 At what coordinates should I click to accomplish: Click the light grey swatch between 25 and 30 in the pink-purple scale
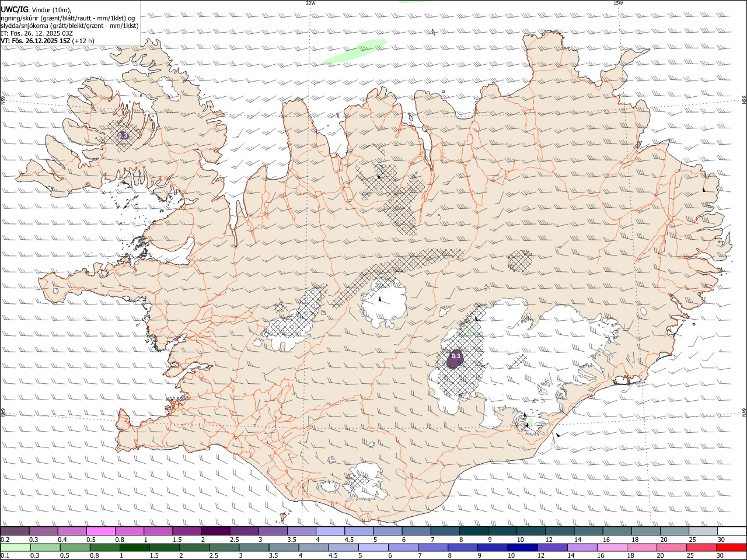703,531
